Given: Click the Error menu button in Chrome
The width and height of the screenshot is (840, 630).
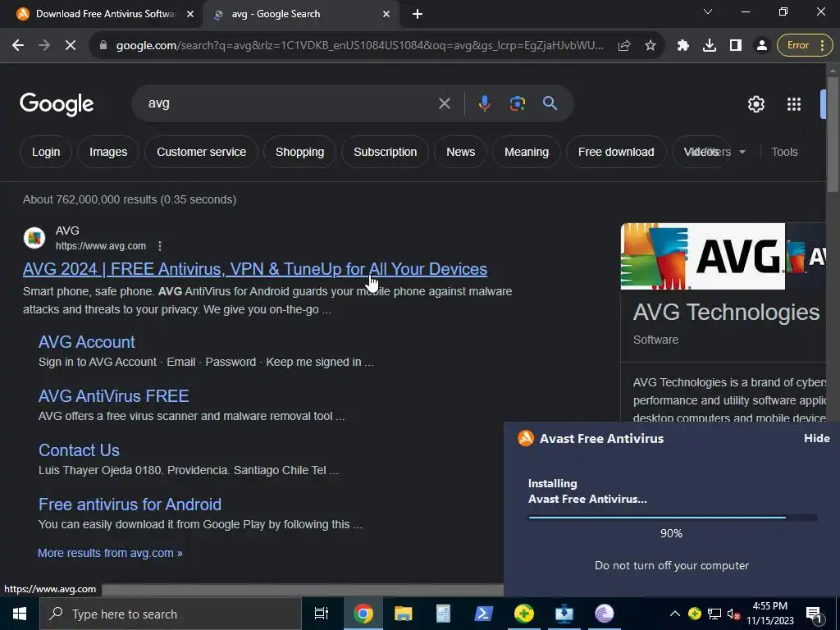Looking at the screenshot, I should tap(806, 46).
